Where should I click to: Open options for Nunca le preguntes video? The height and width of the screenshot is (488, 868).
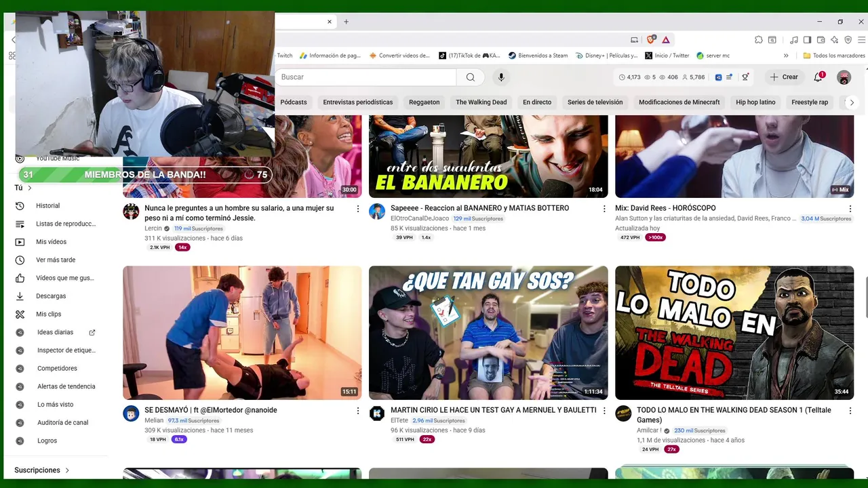358,209
